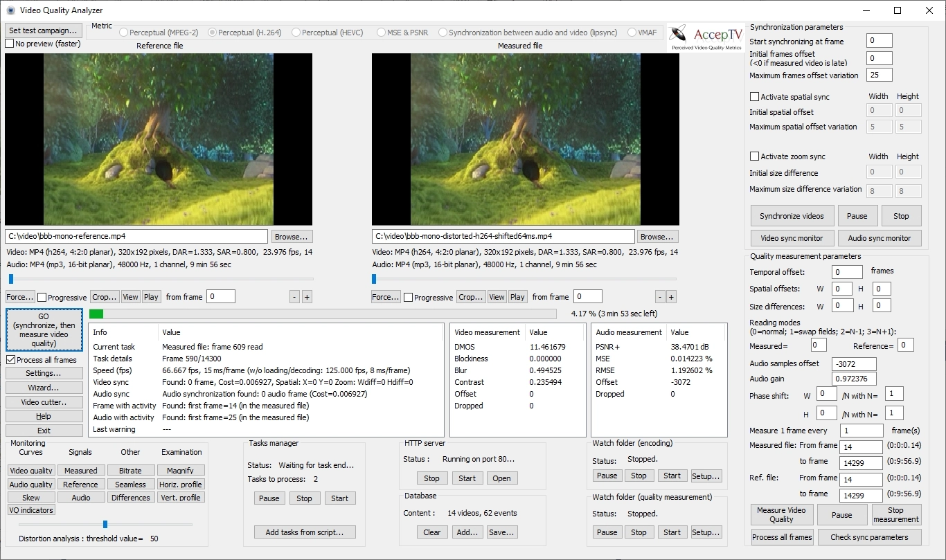Open Help

[44, 416]
